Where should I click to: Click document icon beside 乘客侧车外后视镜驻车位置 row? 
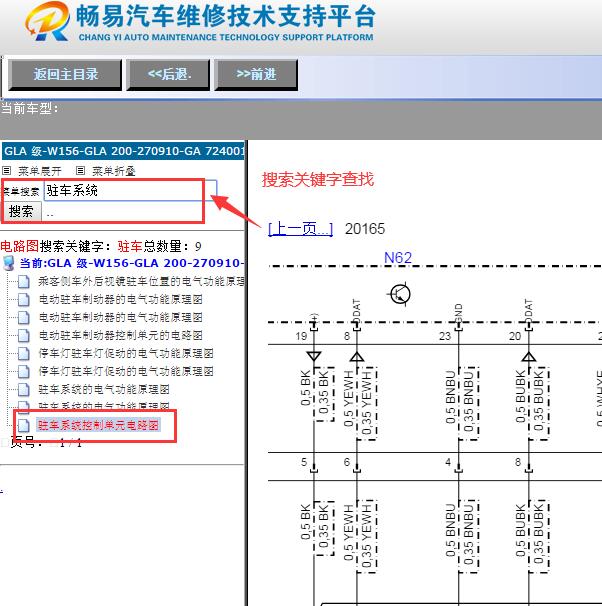[x=24, y=281]
